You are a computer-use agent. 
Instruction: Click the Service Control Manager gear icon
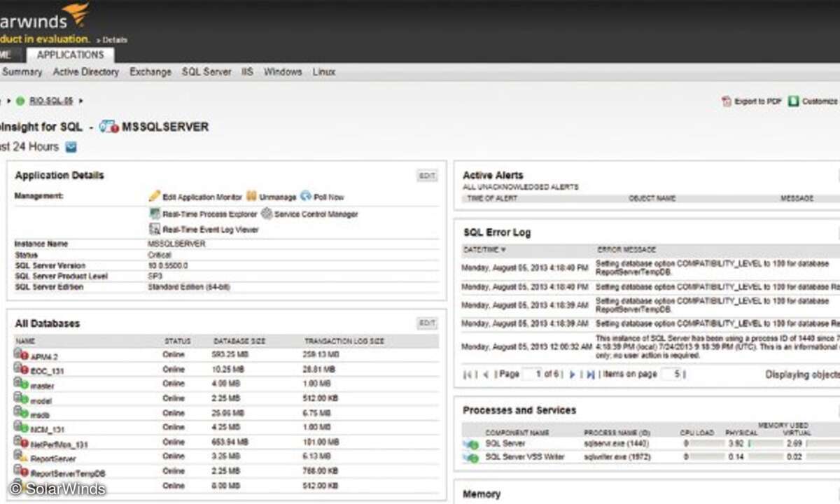[267, 213]
